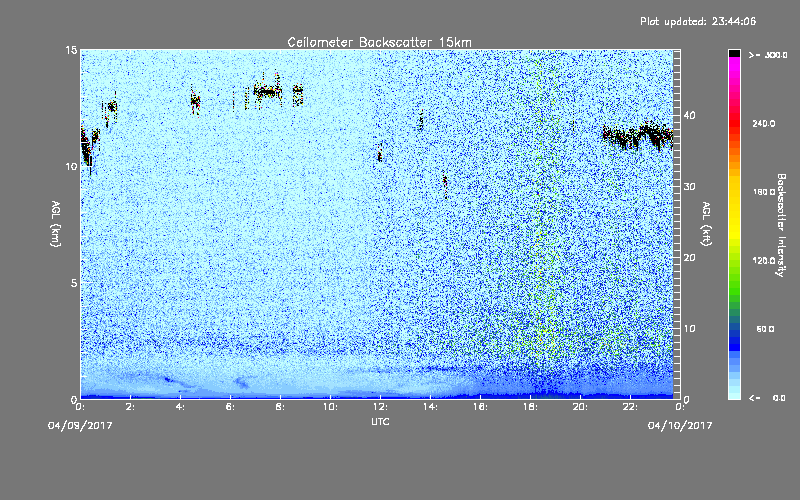Click the cloud echo near 7:30 UTC at 13 km
This screenshot has width=800, height=500.
pyautogui.click(x=268, y=92)
